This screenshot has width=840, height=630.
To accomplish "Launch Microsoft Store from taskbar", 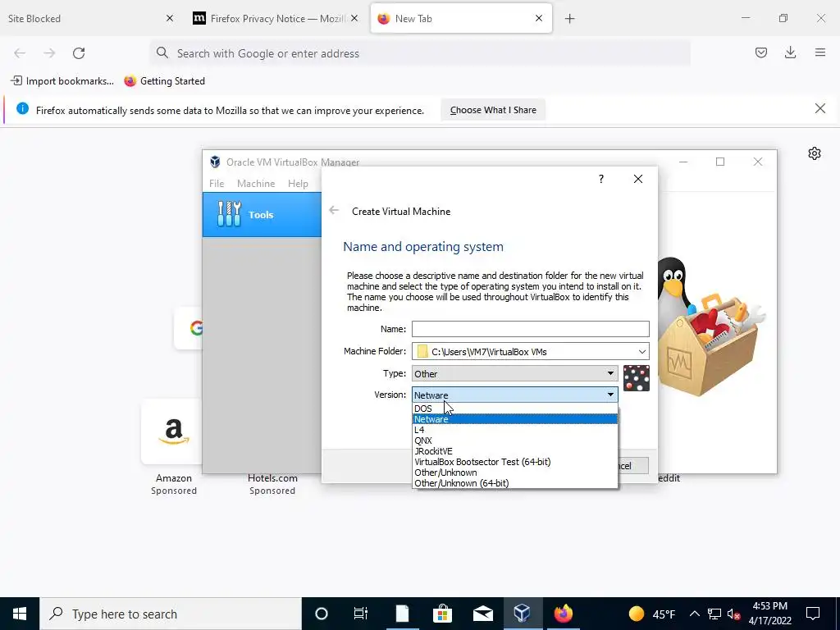I will pos(442,614).
